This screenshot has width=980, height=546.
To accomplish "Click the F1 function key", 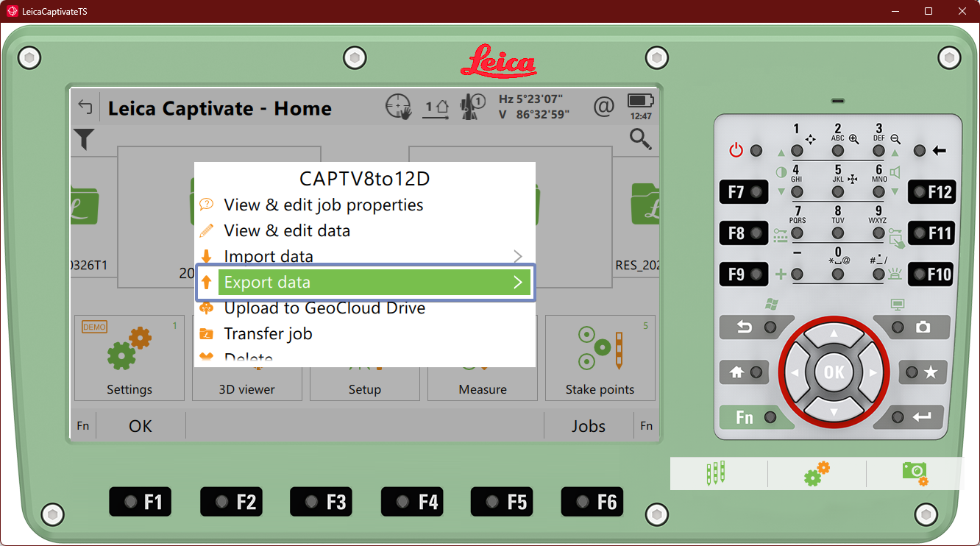I will [140, 502].
